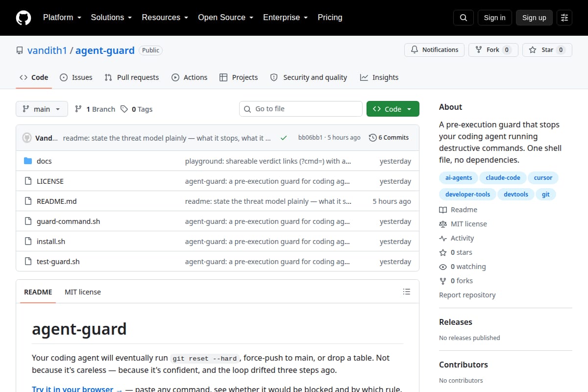Select the README tab in file viewer
The width and height of the screenshot is (588, 392).
38,292
